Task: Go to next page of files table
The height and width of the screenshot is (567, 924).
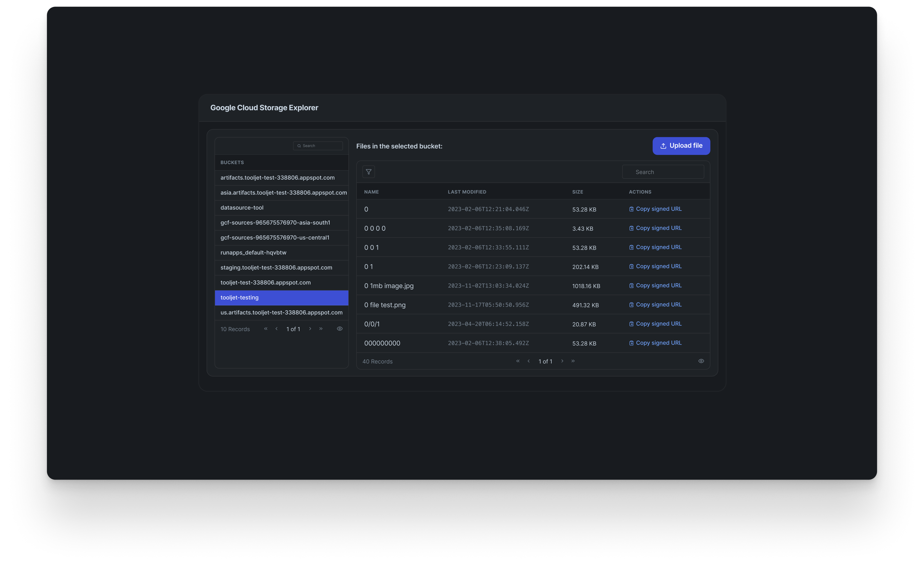Action: point(562,361)
